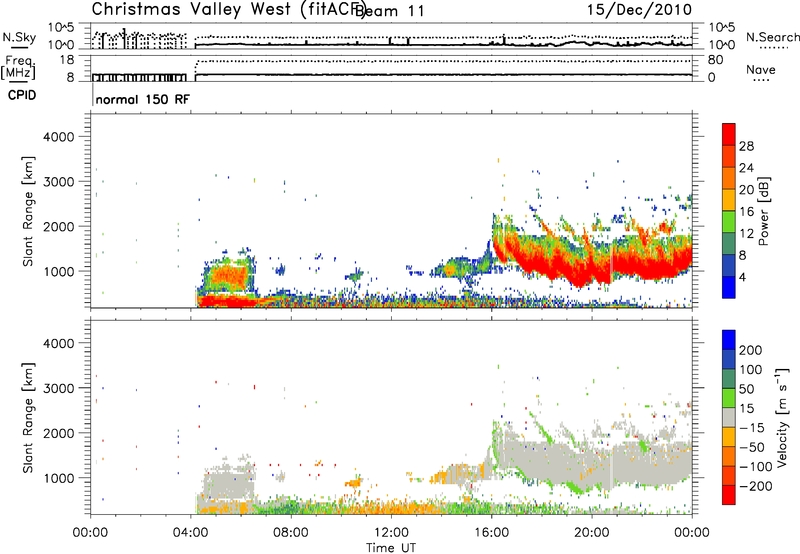Image resolution: width=800 pixels, height=554 pixels.
Task: Select the power colorbar label '16'
Action: point(746,212)
